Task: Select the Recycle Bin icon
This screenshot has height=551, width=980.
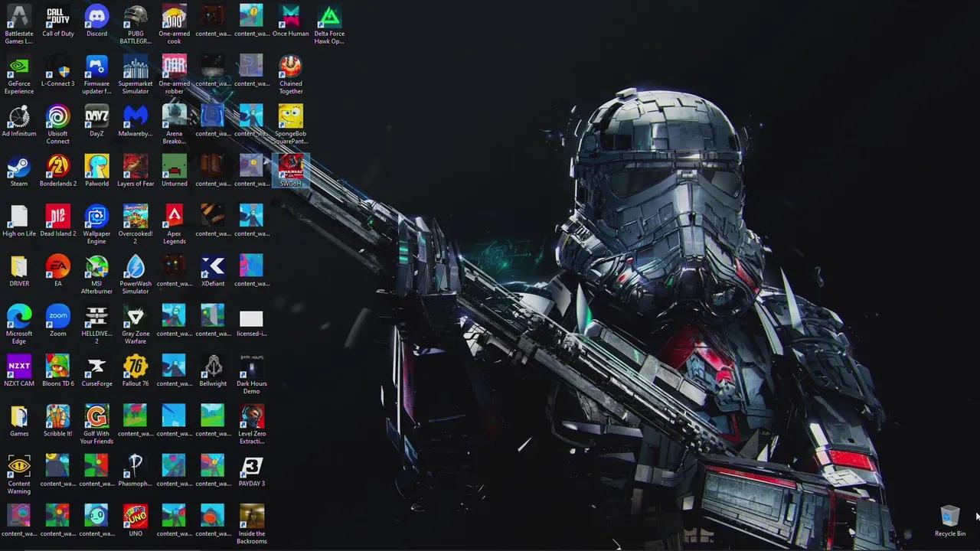Action: 950,520
